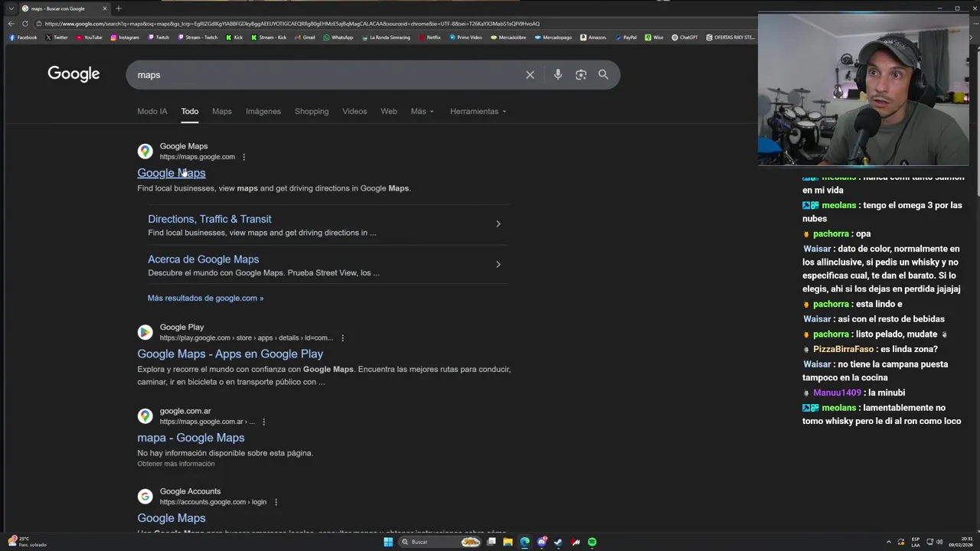Switch to the Shopping search tab
This screenshot has width=980, height=551.
(x=312, y=111)
